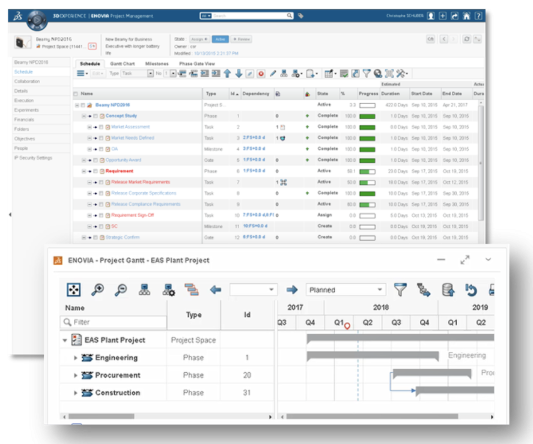
Task: Zoom in on the Gantt timeline
Action: [x=98, y=290]
